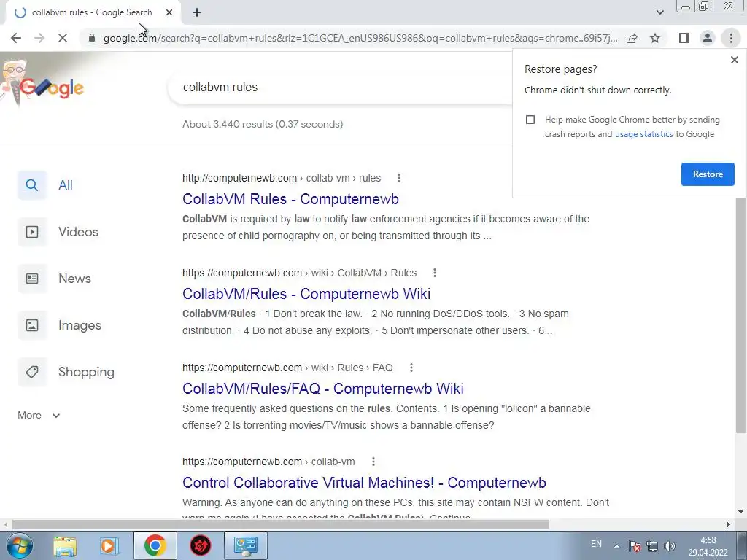Viewport: 747px width, 560px height.
Task: Open options for wiki › Rules › FAQ result
Action: [x=411, y=367]
